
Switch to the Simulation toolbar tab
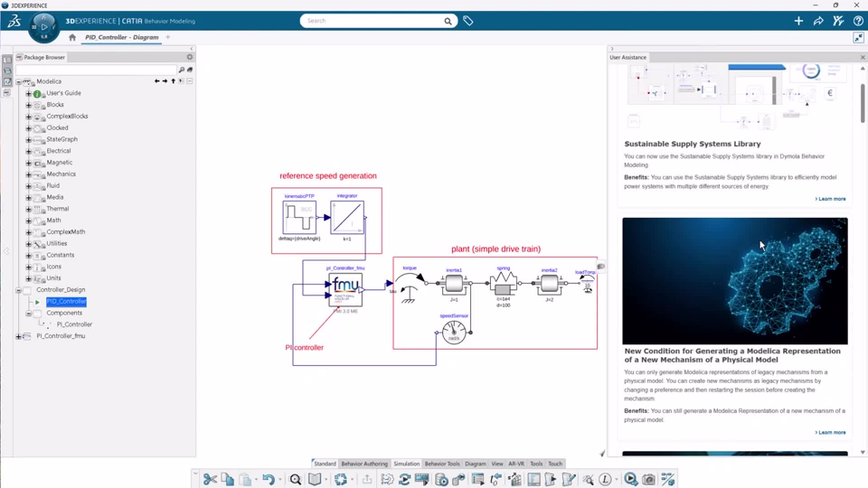[x=406, y=464]
